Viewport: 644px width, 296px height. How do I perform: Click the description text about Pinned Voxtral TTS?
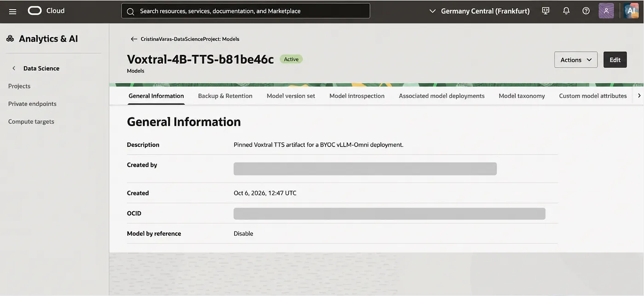pyautogui.click(x=318, y=145)
